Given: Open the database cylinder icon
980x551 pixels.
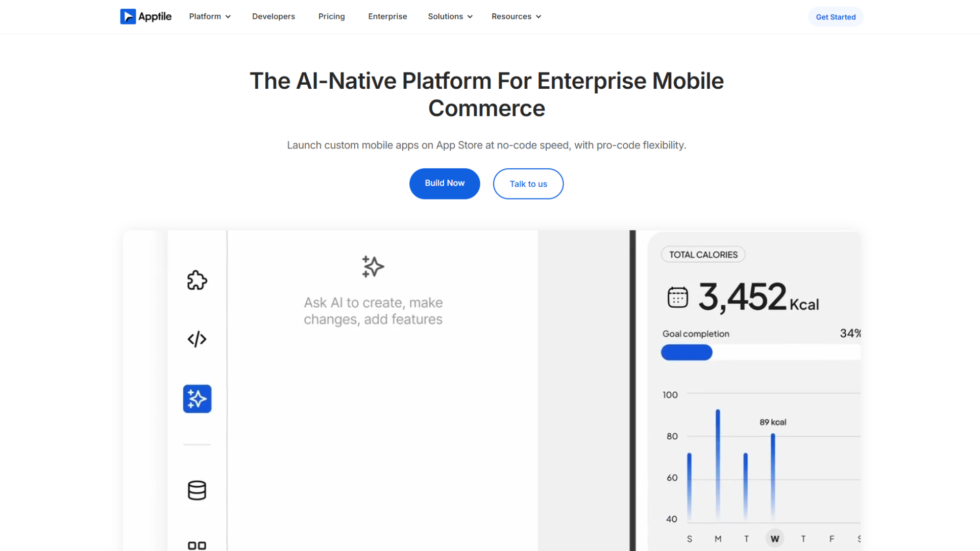Looking at the screenshot, I should coord(197,490).
